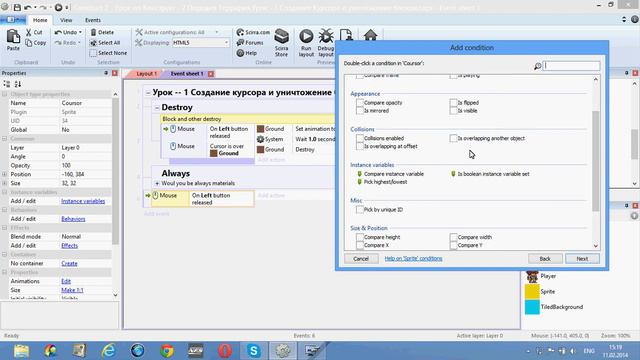Open the Help icon in Online group
Image resolution: width=640 pixels, height=360 pixels.
(240, 53)
